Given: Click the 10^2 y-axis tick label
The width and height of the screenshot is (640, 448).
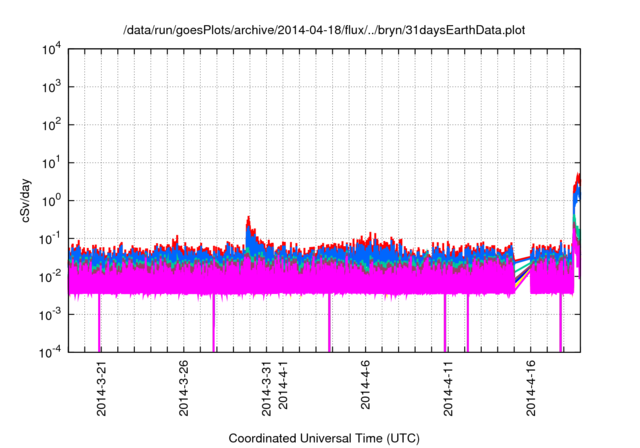Looking at the screenshot, I should click(52, 125).
